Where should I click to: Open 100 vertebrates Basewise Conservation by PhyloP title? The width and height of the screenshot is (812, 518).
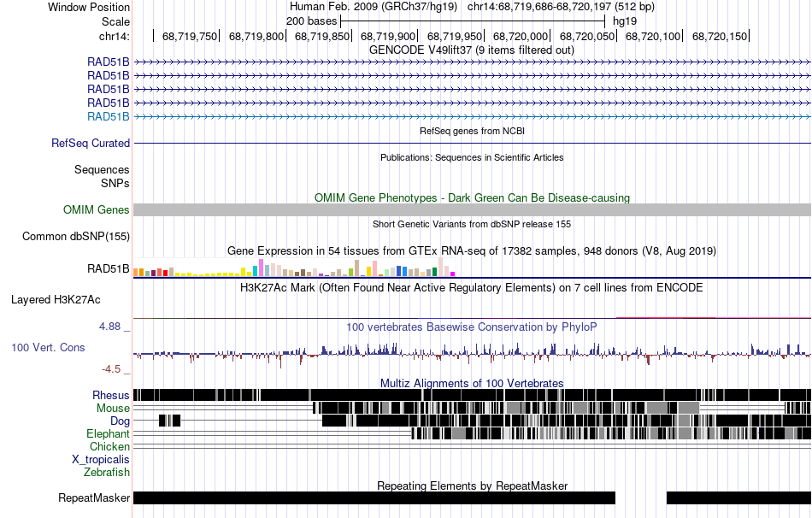coord(472,327)
